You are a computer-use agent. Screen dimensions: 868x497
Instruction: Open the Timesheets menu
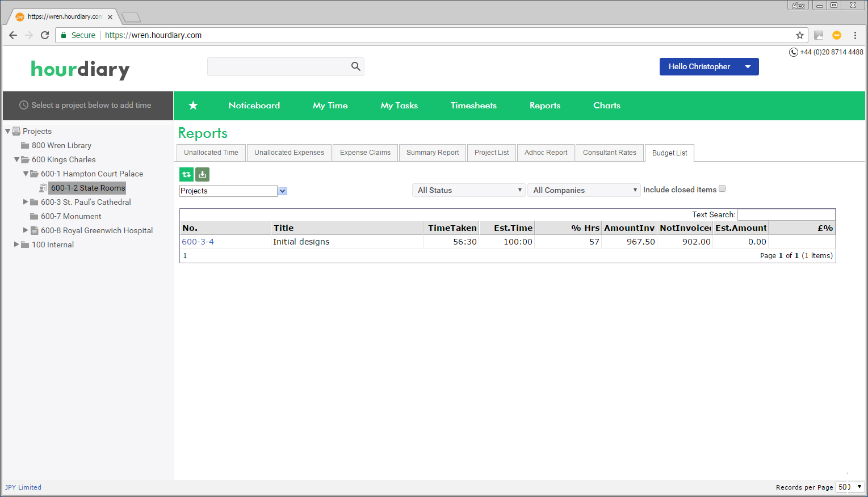coord(473,106)
